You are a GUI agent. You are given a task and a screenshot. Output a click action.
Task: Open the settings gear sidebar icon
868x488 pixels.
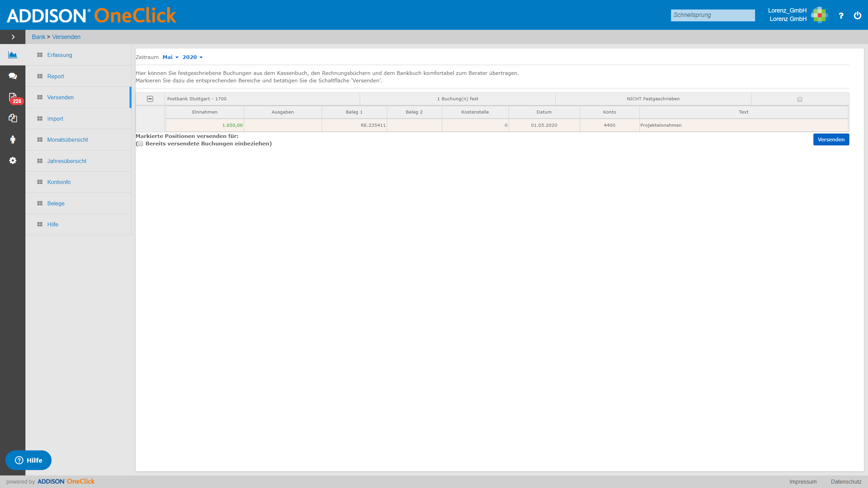pos(13,161)
